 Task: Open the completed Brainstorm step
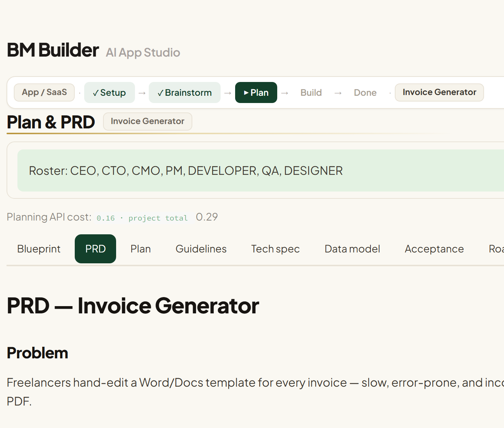pyautogui.click(x=185, y=92)
